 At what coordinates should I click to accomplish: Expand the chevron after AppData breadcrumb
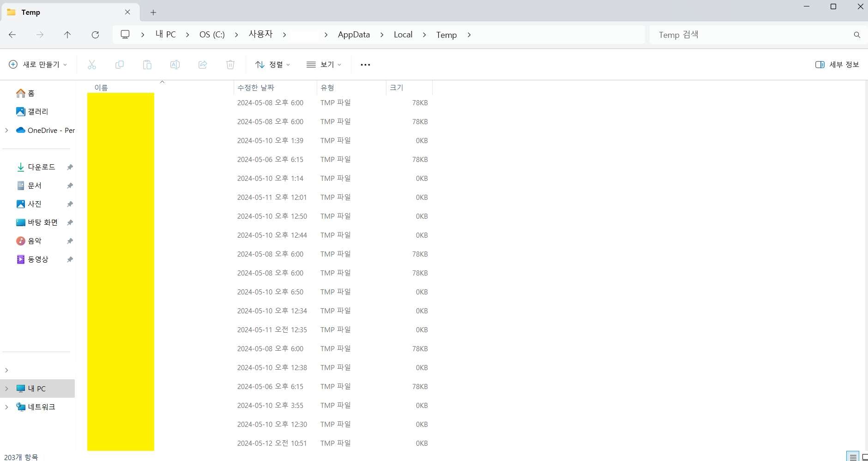[x=382, y=35]
